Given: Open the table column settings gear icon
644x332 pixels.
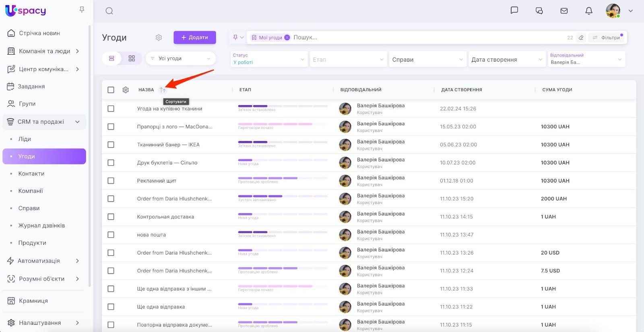Looking at the screenshot, I should click(x=126, y=90).
